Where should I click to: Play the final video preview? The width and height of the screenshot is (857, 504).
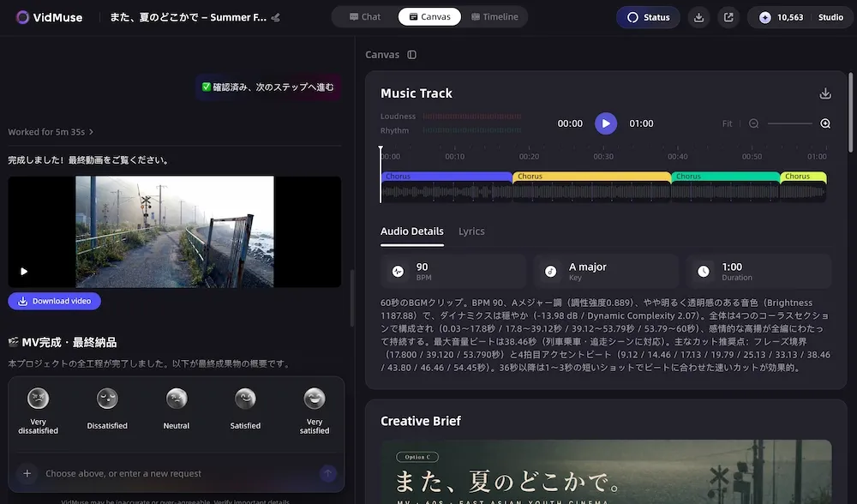click(23, 271)
